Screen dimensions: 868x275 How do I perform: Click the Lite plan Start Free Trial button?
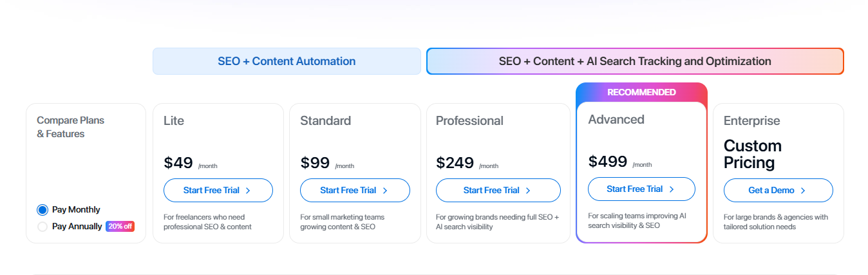click(x=218, y=191)
